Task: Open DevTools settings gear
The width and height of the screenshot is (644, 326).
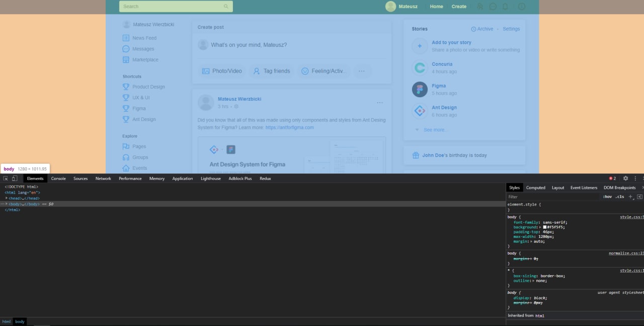Action: [x=625, y=178]
